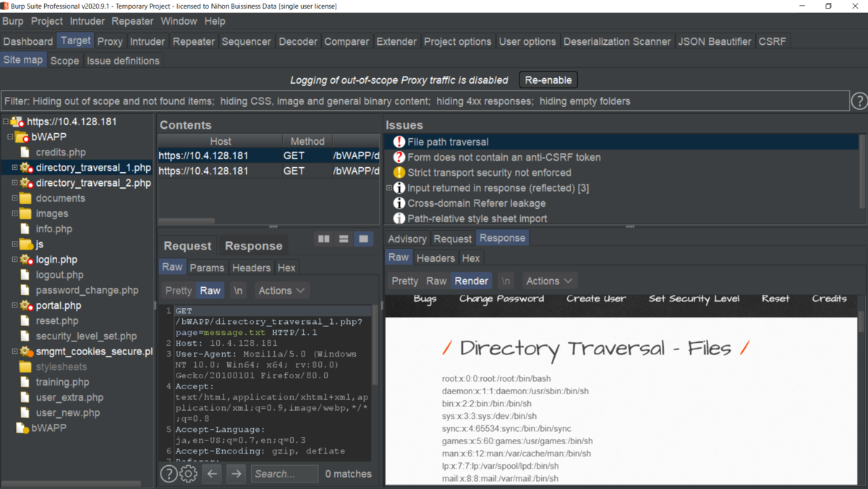Click the anti-CSRF token issue question icon
The height and width of the screenshot is (489, 868).
point(399,157)
